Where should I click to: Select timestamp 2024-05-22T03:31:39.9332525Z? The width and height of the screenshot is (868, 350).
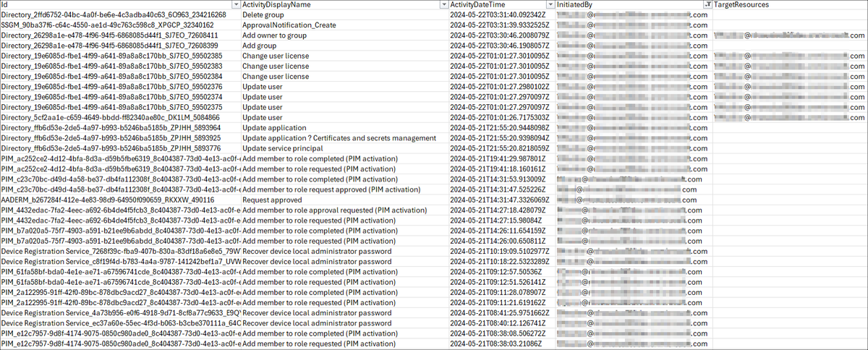[501, 24]
